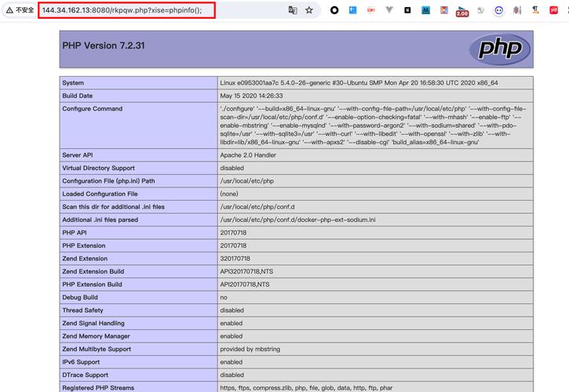
Task: Open the blue M extension icon
Action: coord(425,10)
